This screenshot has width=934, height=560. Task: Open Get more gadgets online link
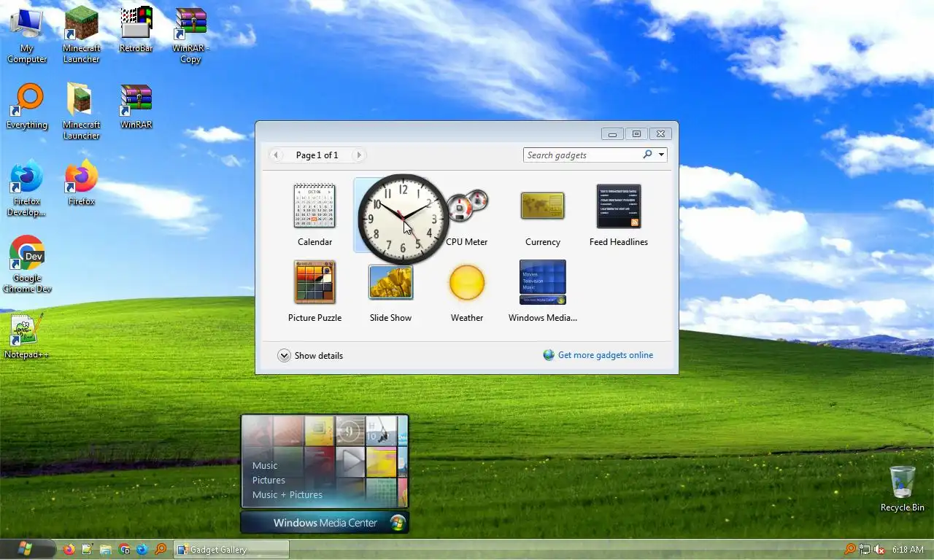point(606,355)
